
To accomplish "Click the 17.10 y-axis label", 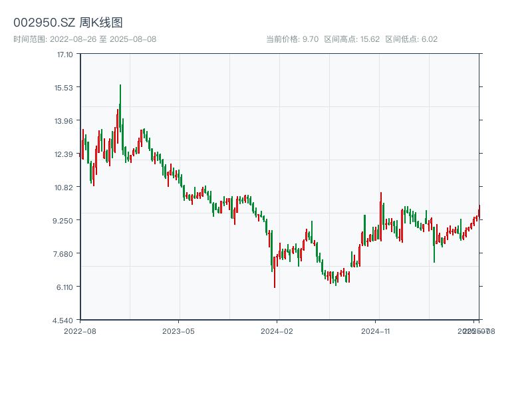I will [x=64, y=54].
